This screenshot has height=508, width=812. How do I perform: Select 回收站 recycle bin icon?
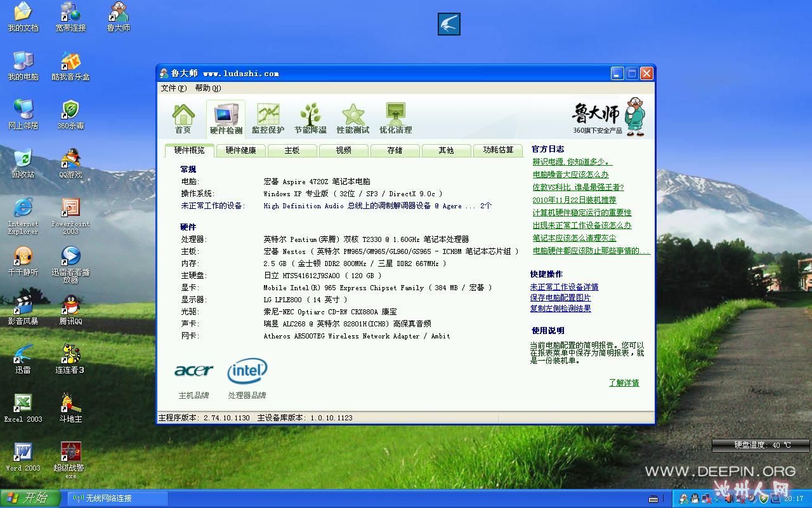pyautogui.click(x=23, y=163)
